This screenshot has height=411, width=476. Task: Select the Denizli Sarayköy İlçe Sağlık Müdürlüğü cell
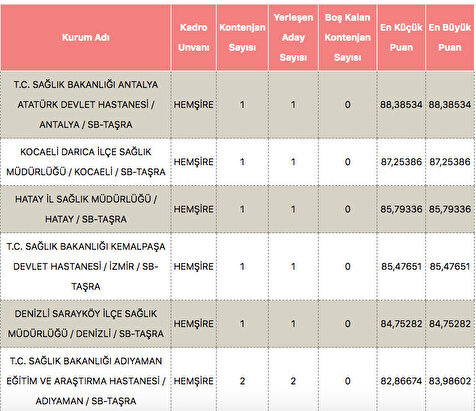click(86, 324)
